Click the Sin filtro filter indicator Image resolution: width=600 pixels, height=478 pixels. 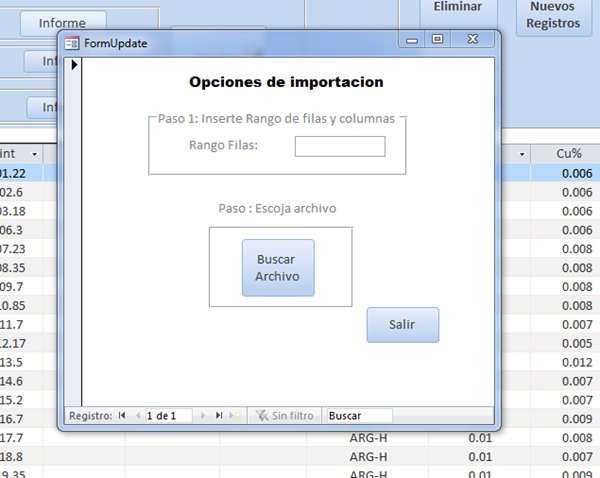coord(285,416)
